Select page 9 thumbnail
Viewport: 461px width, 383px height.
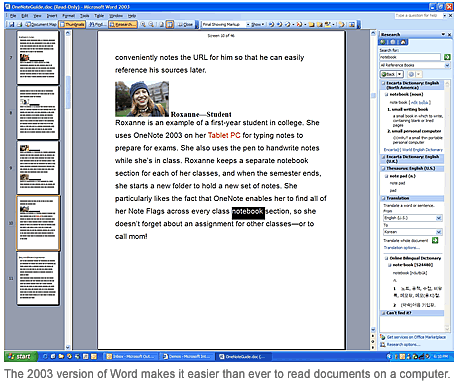point(38,168)
